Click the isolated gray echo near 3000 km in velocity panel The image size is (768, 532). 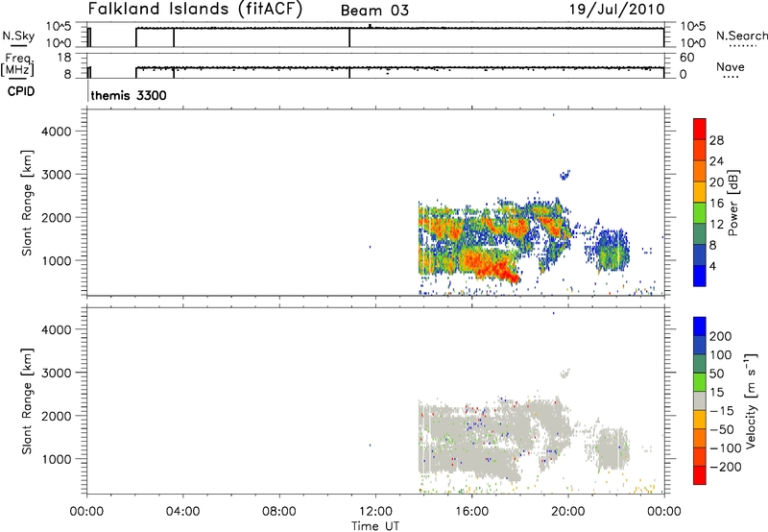coord(564,374)
